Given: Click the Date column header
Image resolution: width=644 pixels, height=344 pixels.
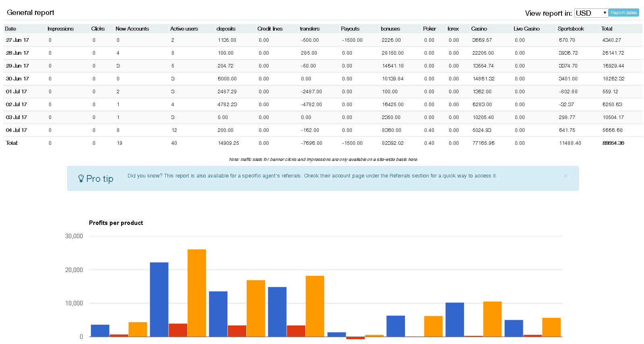Looking at the screenshot, I should pyautogui.click(x=11, y=29).
